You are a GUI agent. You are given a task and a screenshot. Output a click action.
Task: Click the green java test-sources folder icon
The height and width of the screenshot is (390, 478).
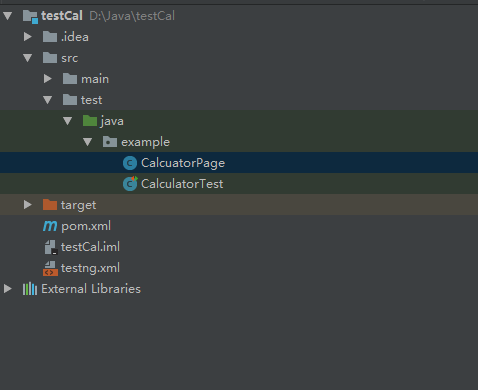click(90, 121)
